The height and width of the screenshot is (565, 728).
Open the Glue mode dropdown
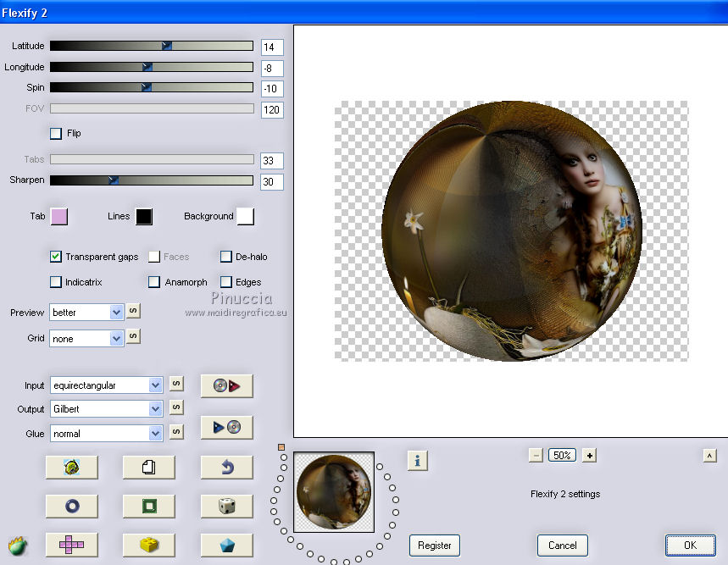coord(106,433)
